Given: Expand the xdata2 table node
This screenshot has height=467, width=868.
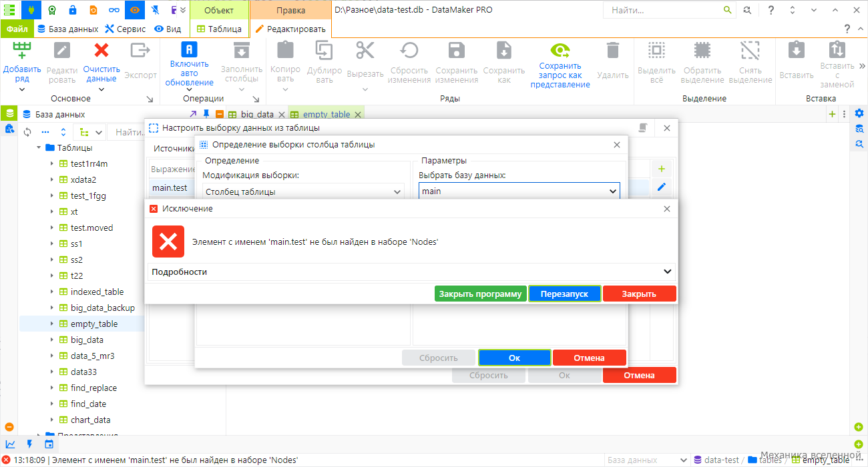Looking at the screenshot, I should pyautogui.click(x=52, y=179).
